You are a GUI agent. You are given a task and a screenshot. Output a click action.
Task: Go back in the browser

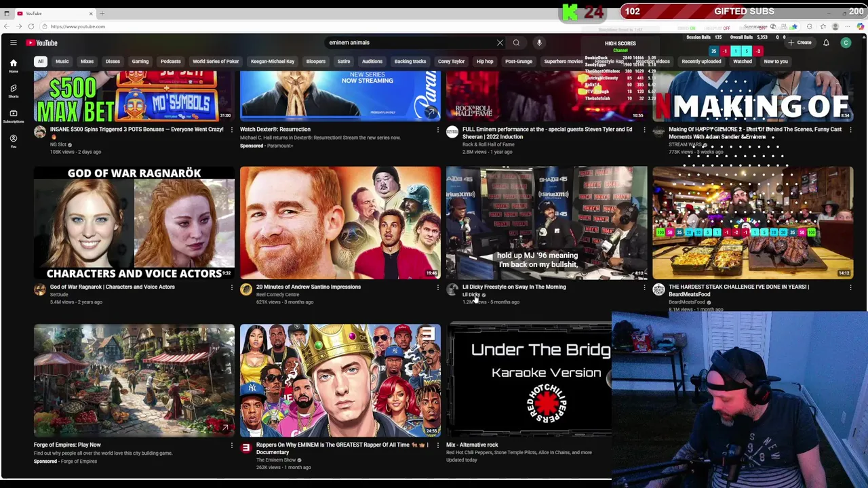(x=6, y=26)
